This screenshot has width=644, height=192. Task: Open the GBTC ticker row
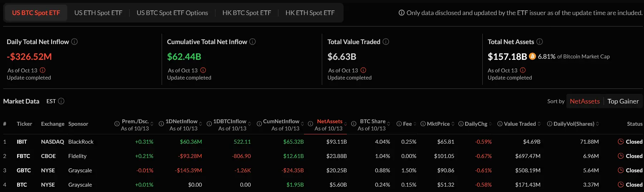click(x=24, y=171)
